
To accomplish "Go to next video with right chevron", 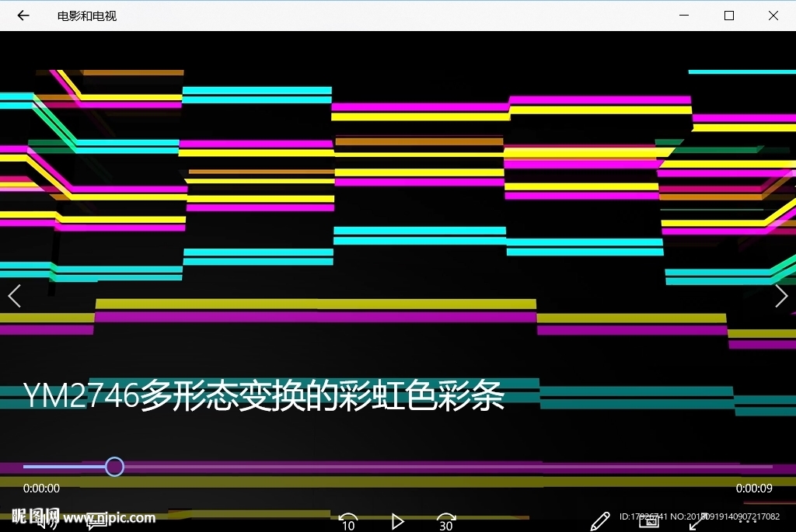I will tap(781, 296).
